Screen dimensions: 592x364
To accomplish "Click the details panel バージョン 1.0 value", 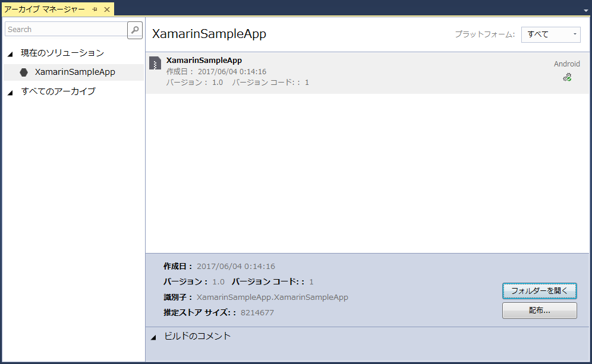I will pos(218,282).
